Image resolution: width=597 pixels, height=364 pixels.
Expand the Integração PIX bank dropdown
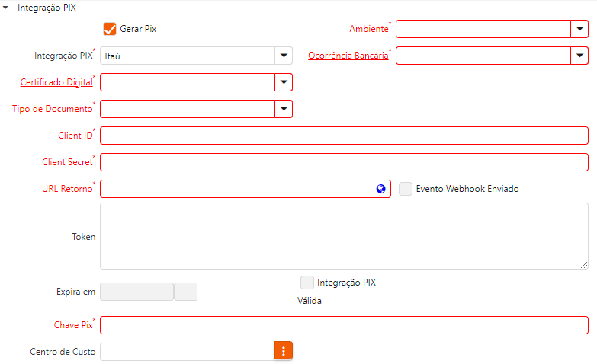click(284, 56)
